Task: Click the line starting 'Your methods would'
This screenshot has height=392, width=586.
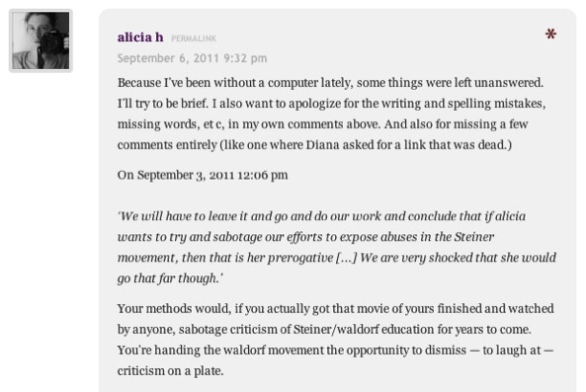Action: coord(336,309)
